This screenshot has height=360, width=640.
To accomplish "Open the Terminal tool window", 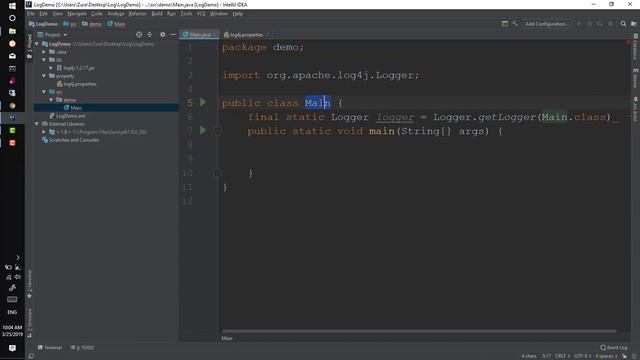I will (50, 348).
